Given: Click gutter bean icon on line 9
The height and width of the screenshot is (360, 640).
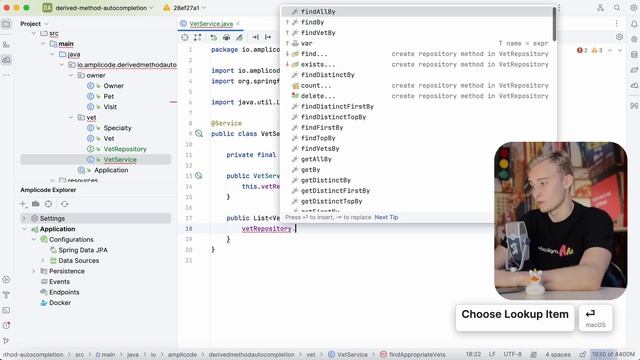Looking at the screenshot, I should (199, 133).
